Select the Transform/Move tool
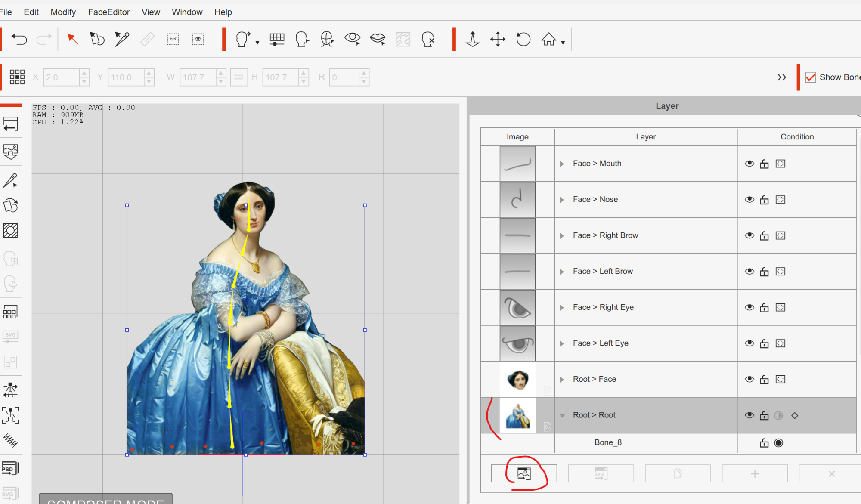 point(499,39)
